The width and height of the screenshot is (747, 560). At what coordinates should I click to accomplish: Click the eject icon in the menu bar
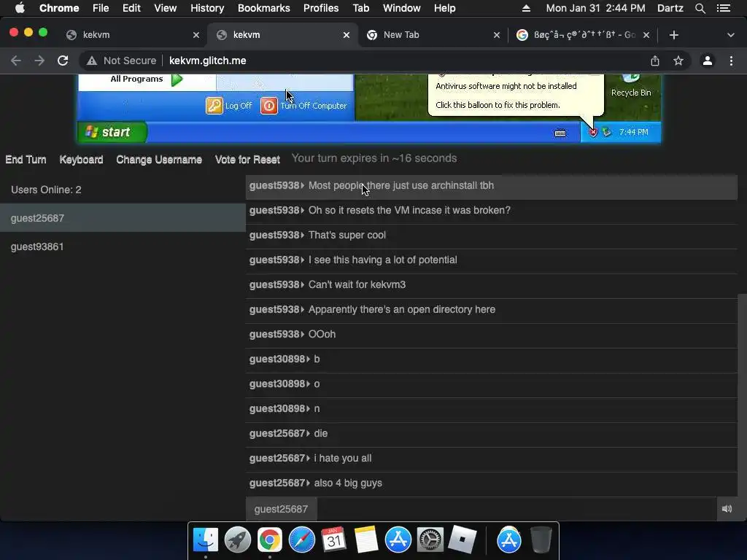click(x=526, y=8)
